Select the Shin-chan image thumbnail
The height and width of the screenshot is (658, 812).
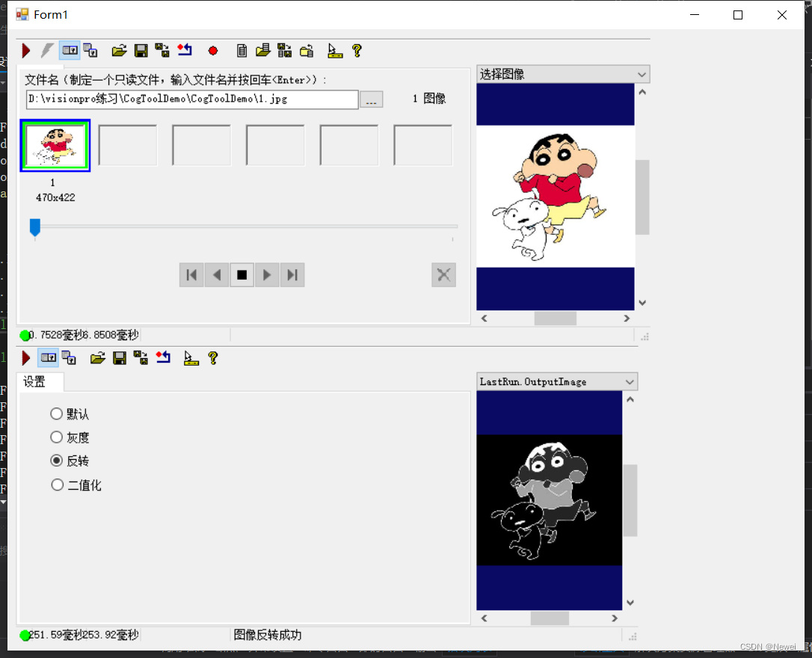pos(55,145)
